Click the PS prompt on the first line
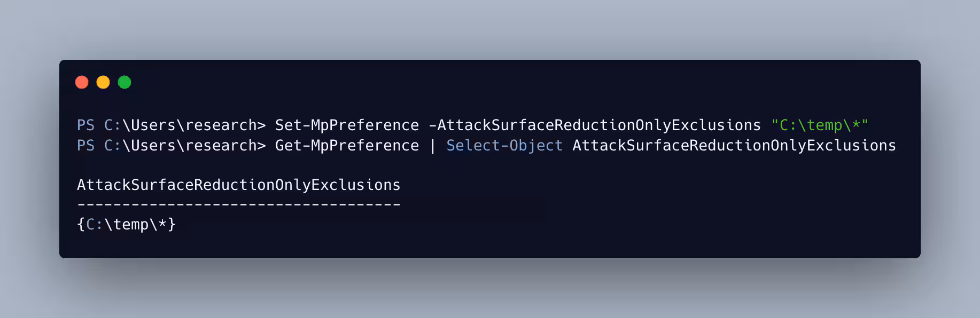This screenshot has width=980, height=318. tap(85, 125)
